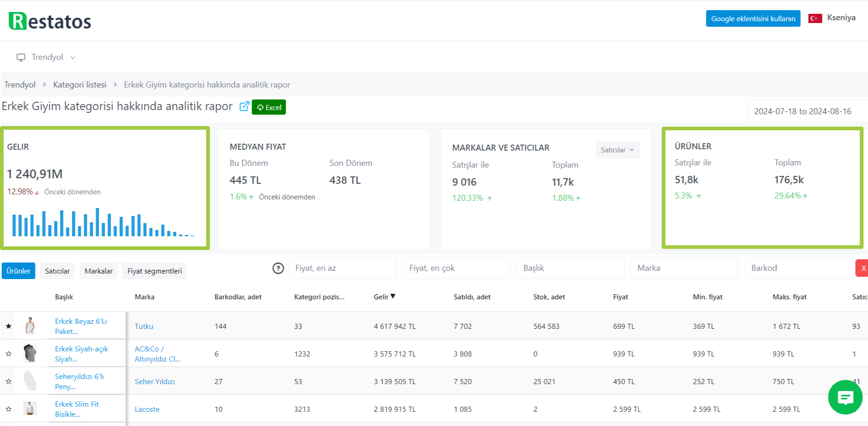Image resolution: width=868 pixels, height=426 pixels.
Task: Open thumbnail of Erkek Beyaz 6'Lı product
Action: [30, 326]
